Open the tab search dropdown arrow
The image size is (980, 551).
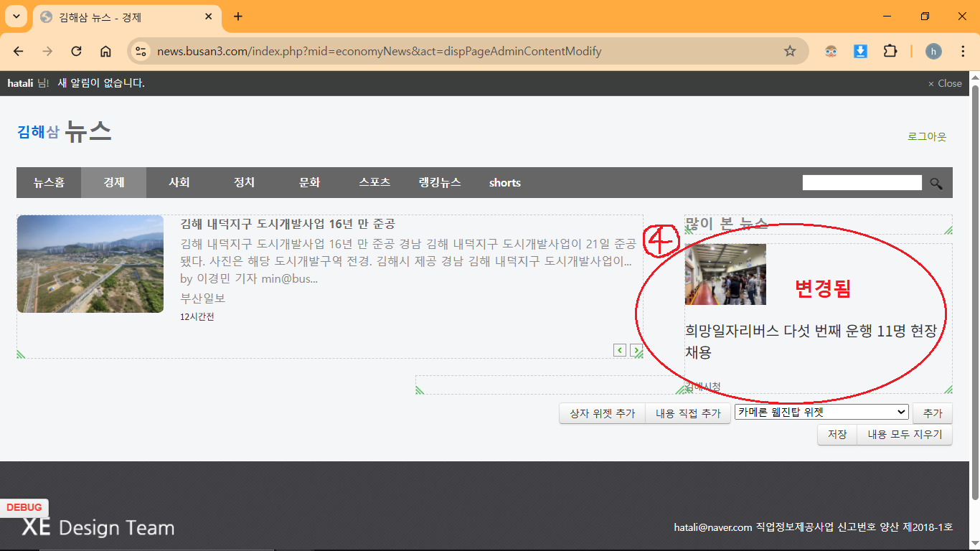[x=16, y=17]
